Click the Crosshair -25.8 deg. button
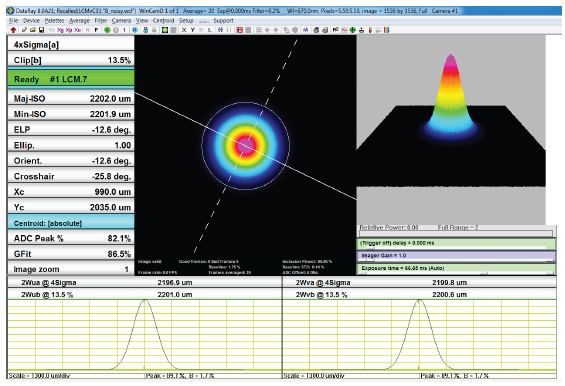The width and height of the screenshot is (565, 386). point(71,176)
